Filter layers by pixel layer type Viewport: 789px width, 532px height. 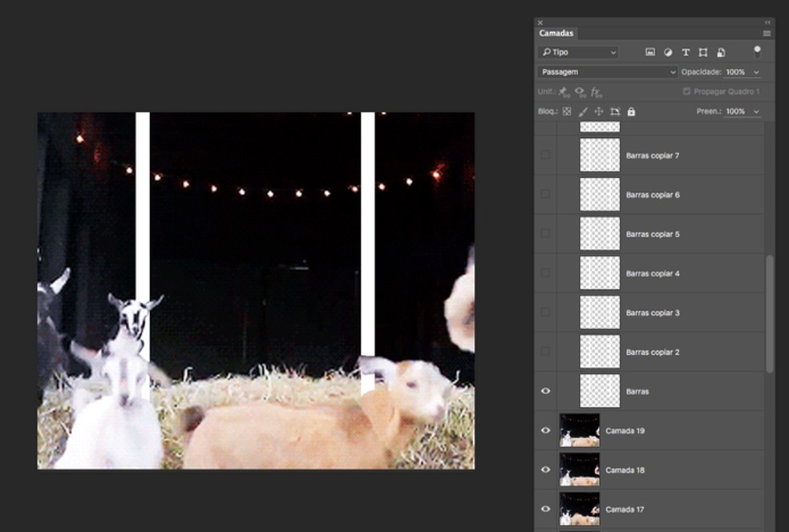point(650,52)
